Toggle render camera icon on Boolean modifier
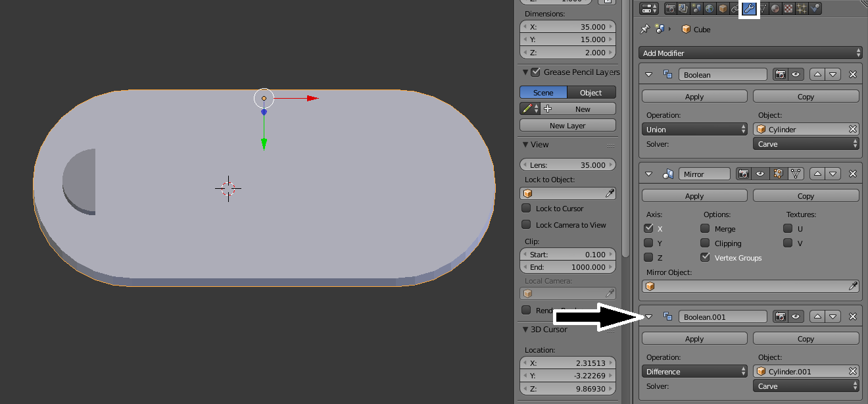Viewport: 868px width, 404px height. pyautogui.click(x=780, y=74)
